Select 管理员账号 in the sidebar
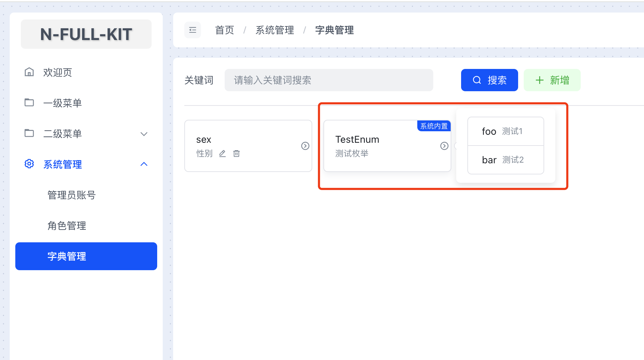The width and height of the screenshot is (644, 360). [x=72, y=195]
